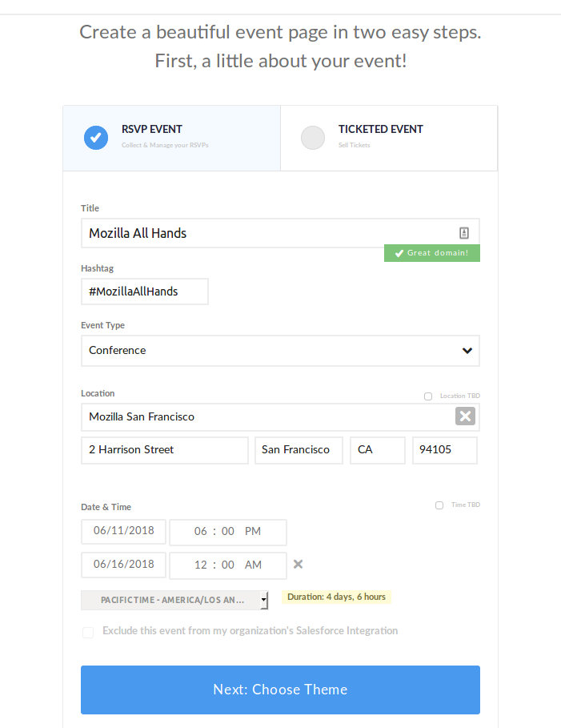Viewport: 561px width, 728px height.
Task: Clear location with the gray X icon
Action: tap(465, 416)
